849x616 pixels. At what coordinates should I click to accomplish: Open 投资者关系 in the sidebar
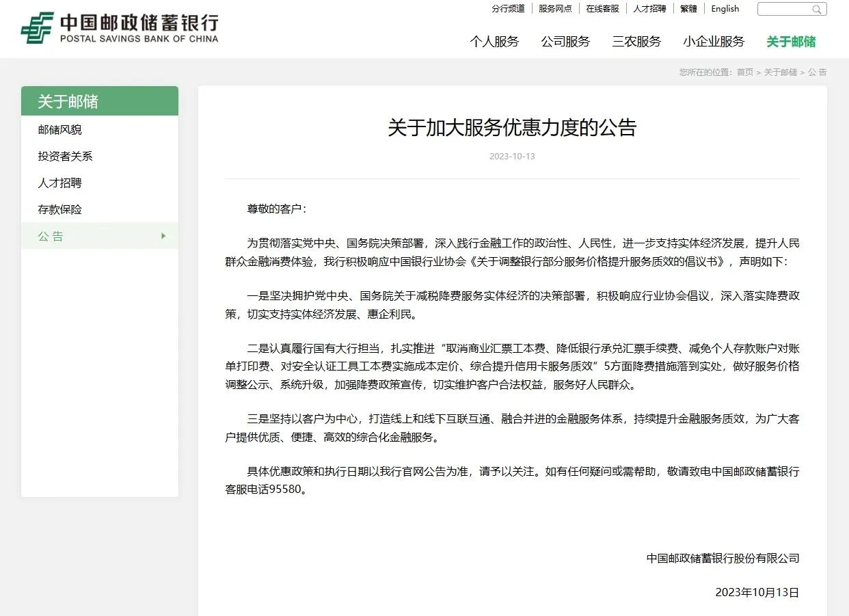coord(65,157)
